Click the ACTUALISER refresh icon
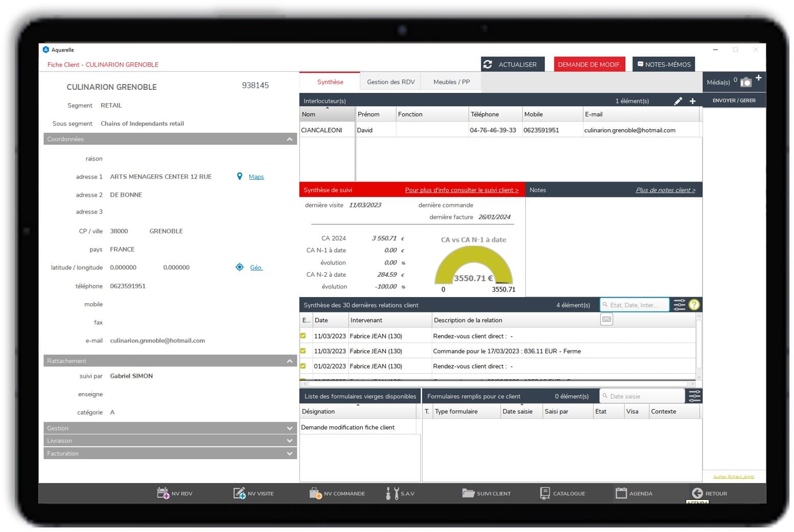This screenshot has width=794, height=532. [488, 64]
